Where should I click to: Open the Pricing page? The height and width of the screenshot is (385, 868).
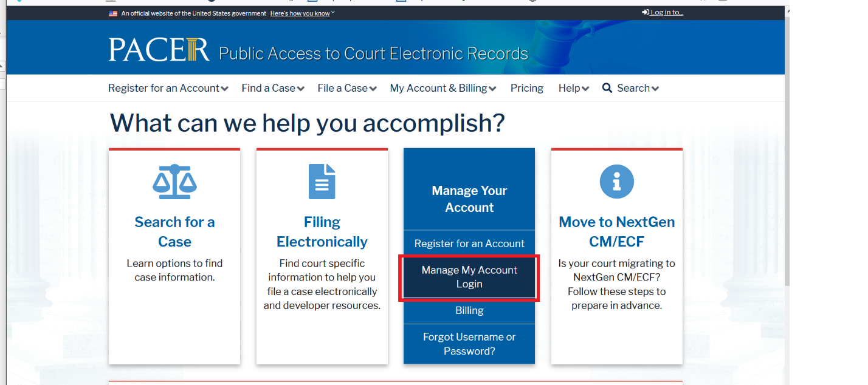tap(527, 88)
